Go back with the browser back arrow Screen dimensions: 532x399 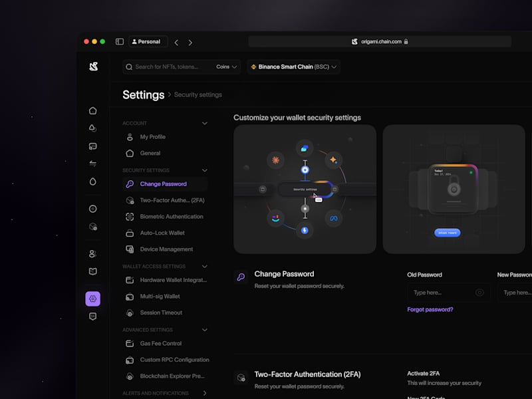[x=176, y=43]
